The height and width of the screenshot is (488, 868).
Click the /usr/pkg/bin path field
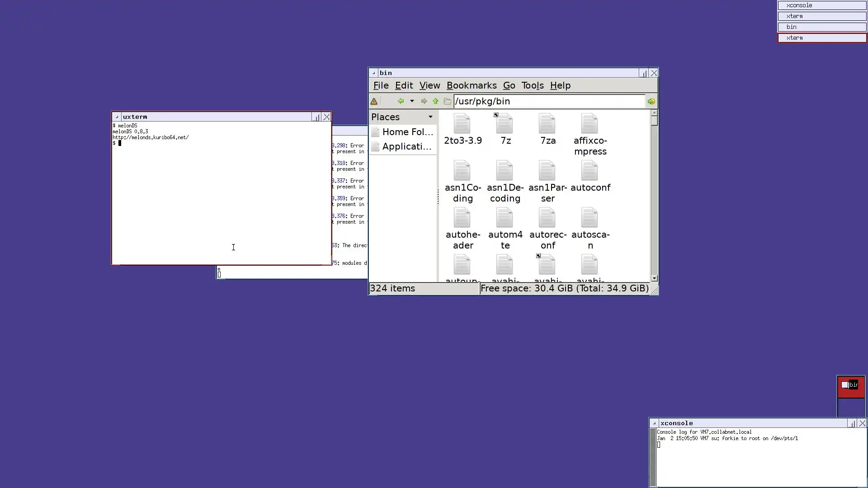pyautogui.click(x=549, y=101)
